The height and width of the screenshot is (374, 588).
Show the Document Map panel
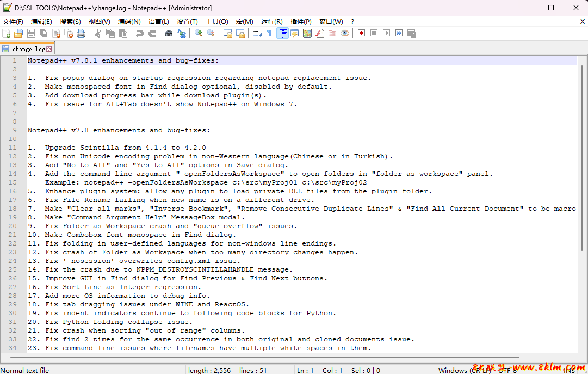[x=307, y=33]
